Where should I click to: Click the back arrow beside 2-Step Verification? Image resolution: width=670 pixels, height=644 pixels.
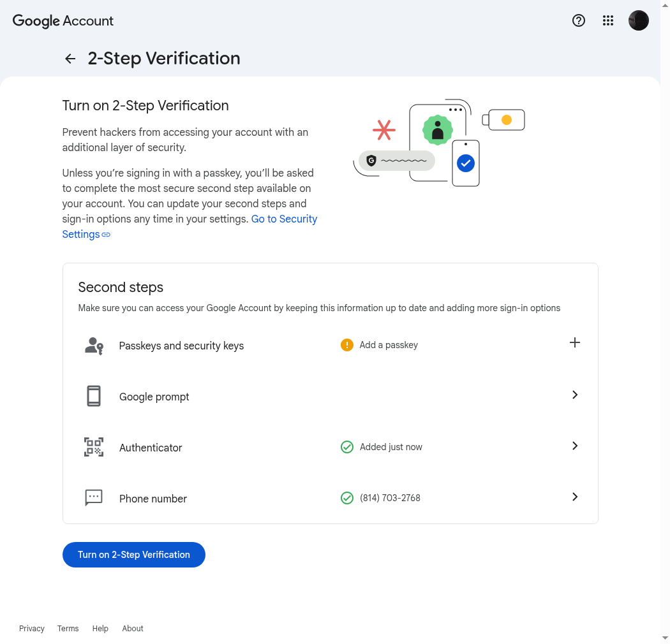(70, 59)
